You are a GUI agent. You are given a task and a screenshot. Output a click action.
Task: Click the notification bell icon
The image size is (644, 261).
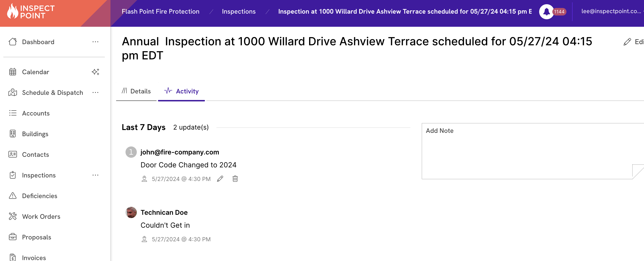pos(546,12)
